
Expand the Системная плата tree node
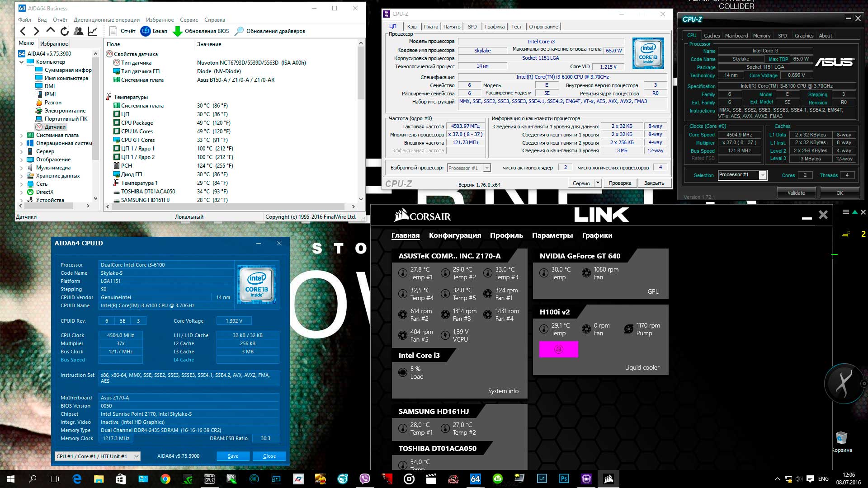coord(21,135)
